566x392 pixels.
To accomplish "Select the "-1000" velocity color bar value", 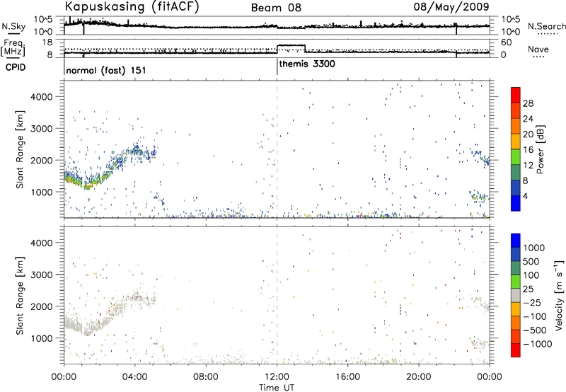I will click(x=538, y=344).
